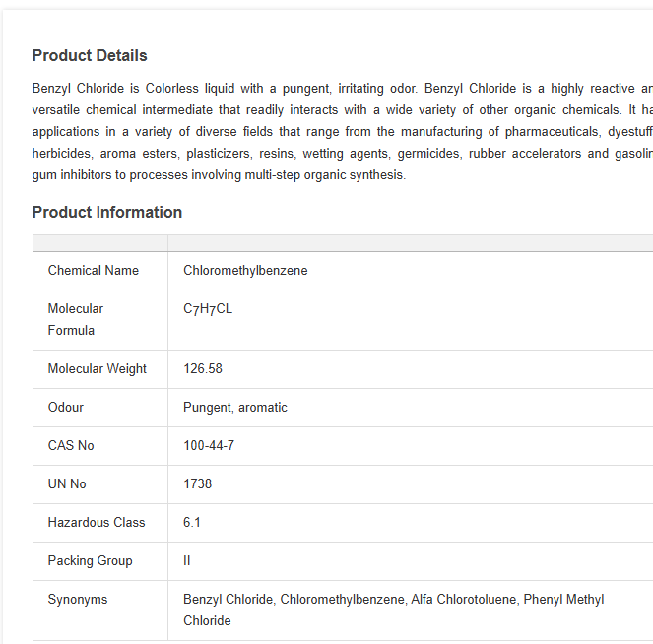
Task: Select the Molecular Formula label cell
Action: (x=76, y=319)
